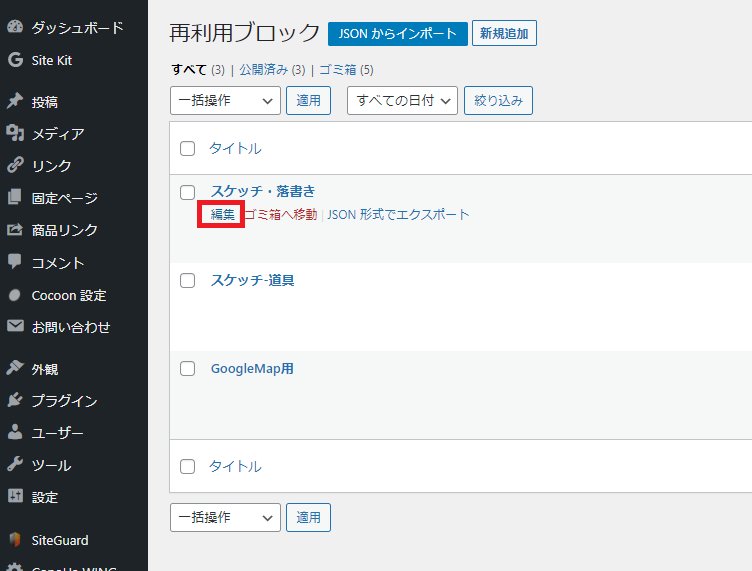Click the top 適用 button

pyautogui.click(x=308, y=101)
